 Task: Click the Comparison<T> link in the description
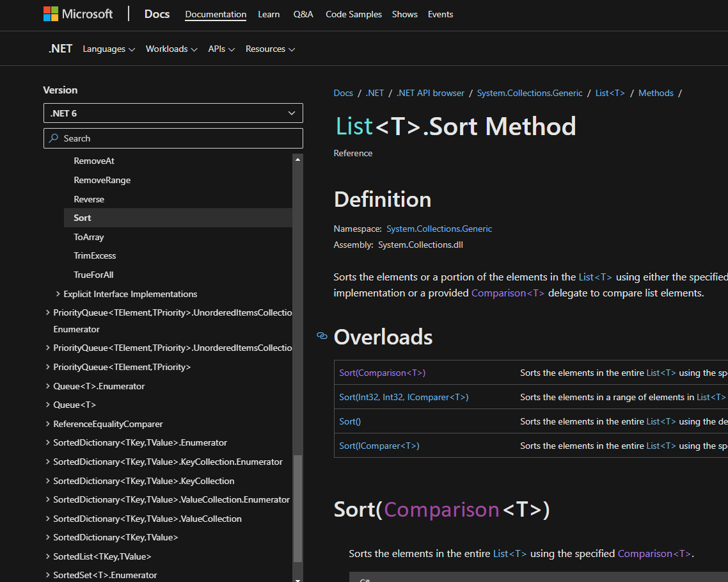[x=507, y=293]
